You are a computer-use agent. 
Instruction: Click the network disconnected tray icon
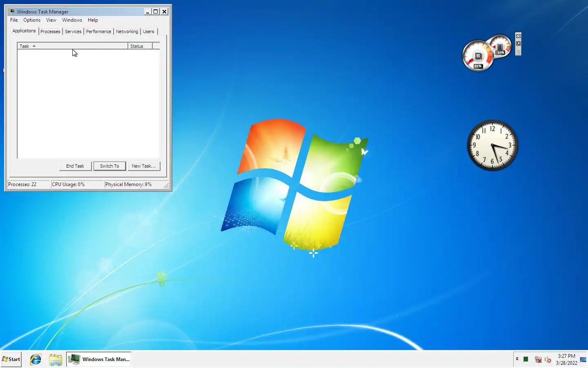click(x=538, y=359)
